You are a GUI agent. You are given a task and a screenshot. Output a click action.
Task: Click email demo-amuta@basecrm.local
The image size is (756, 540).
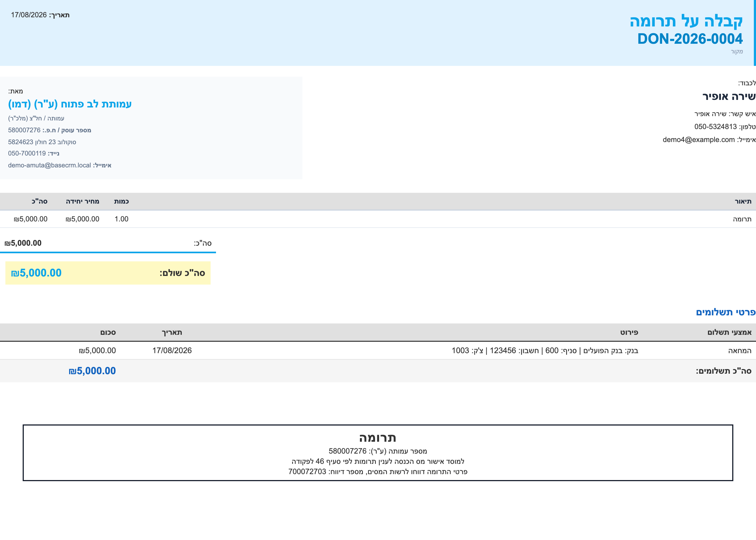tap(49, 165)
